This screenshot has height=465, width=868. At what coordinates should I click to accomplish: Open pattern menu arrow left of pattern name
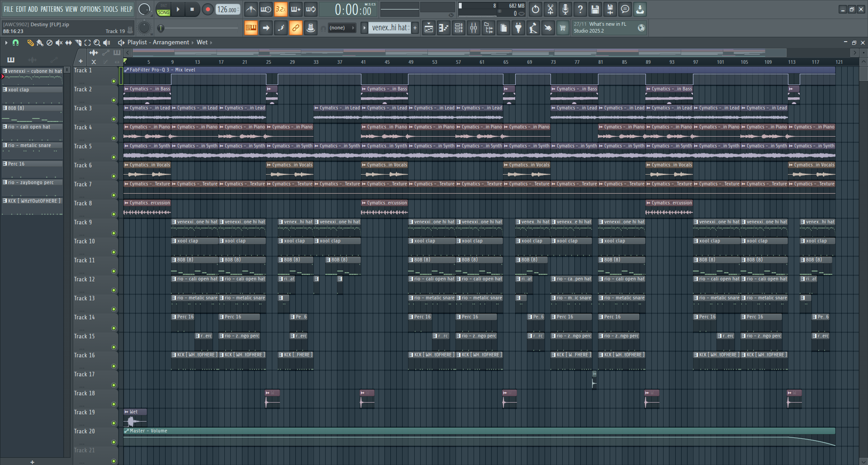click(x=364, y=28)
